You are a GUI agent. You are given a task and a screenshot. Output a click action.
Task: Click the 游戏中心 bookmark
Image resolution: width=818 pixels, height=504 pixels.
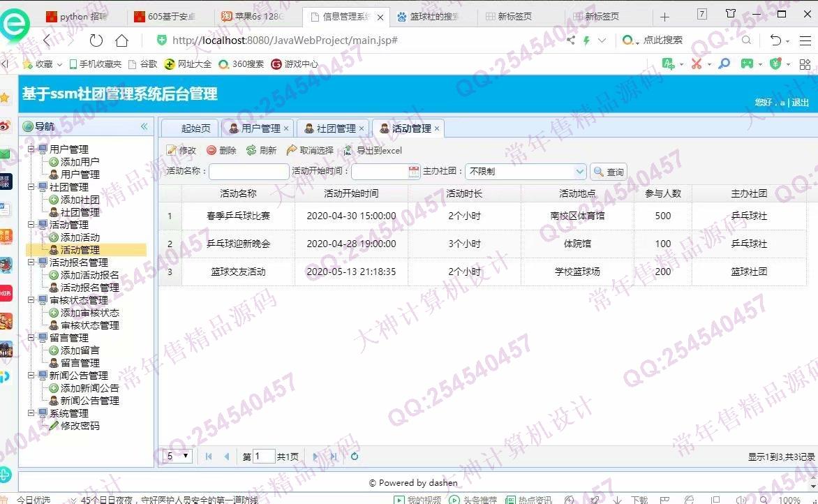tap(295, 64)
